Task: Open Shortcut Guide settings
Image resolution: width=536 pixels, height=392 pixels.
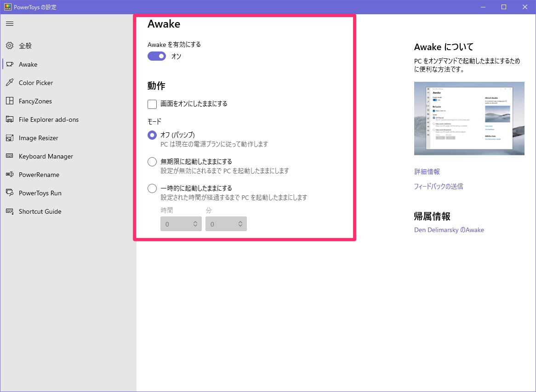Action: click(68, 211)
